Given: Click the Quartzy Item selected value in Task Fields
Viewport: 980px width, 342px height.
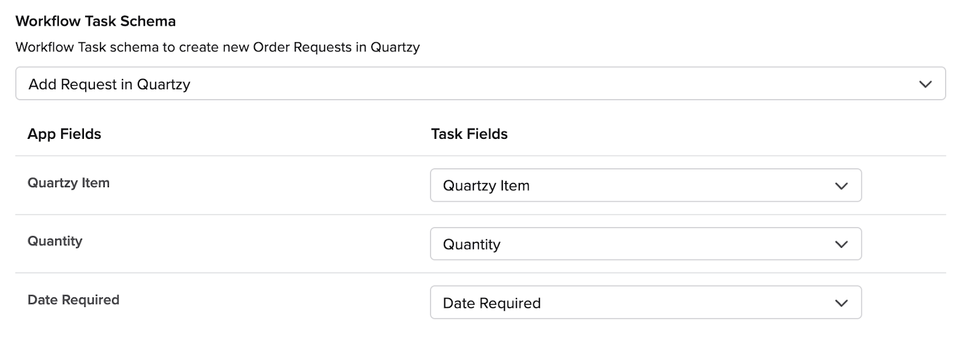Looking at the screenshot, I should click(486, 186).
